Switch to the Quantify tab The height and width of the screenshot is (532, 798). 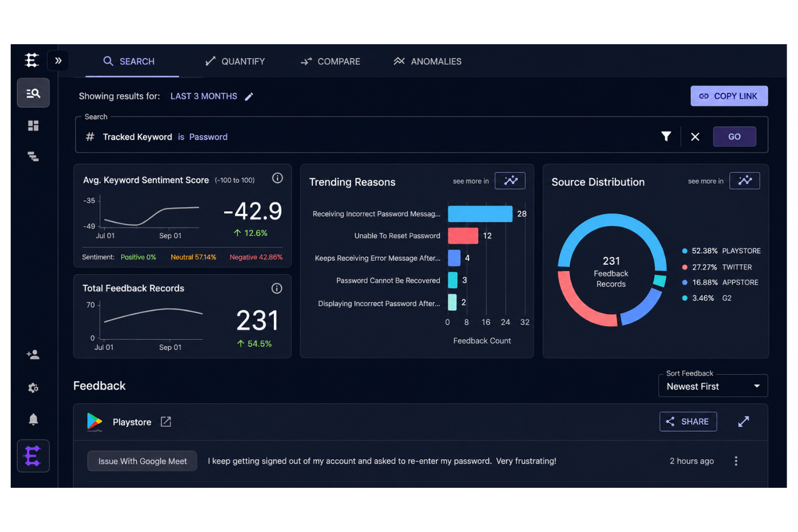click(236, 61)
